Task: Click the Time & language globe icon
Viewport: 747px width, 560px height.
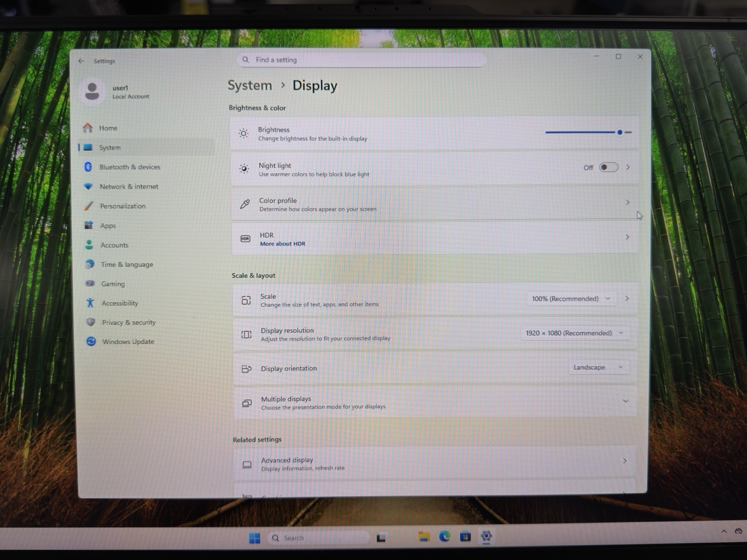Action: pos(90,264)
